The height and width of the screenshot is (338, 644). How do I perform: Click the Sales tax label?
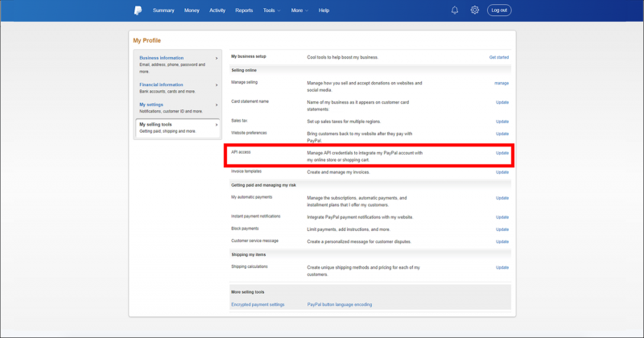point(239,121)
